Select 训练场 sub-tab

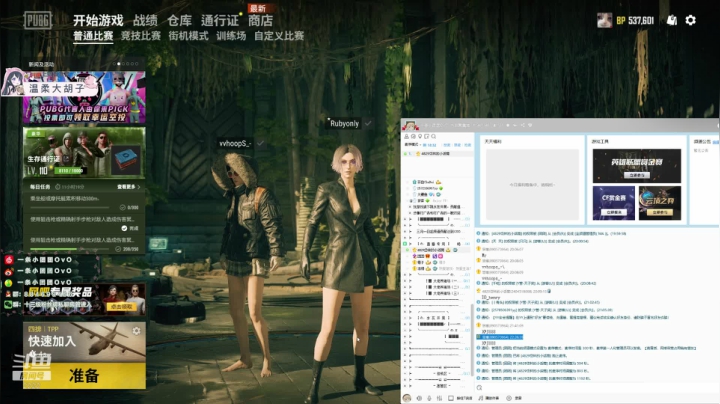click(x=231, y=36)
